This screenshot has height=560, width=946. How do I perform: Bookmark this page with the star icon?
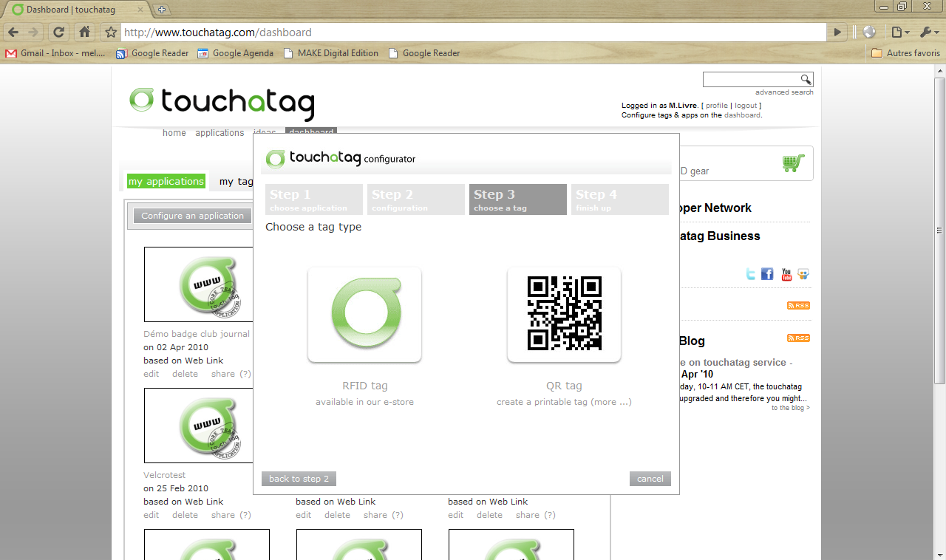coord(111,32)
